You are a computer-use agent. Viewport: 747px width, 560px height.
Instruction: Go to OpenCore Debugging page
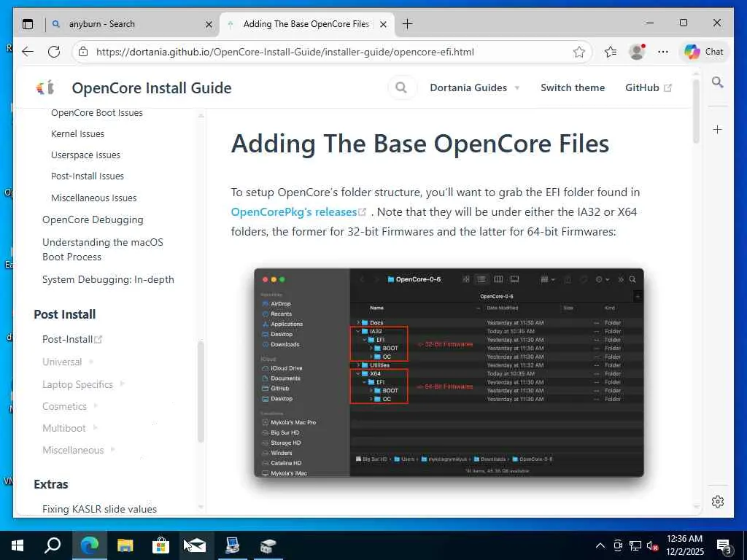(93, 219)
